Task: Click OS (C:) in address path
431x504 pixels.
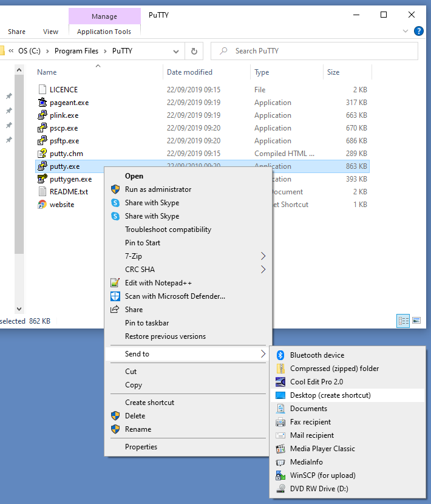Action: click(29, 51)
